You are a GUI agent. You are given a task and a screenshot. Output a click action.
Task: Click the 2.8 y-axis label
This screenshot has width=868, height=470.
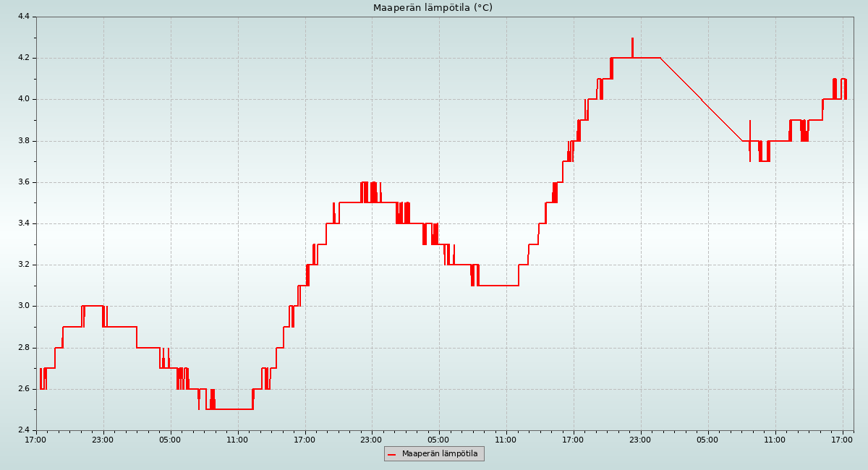coord(22,348)
